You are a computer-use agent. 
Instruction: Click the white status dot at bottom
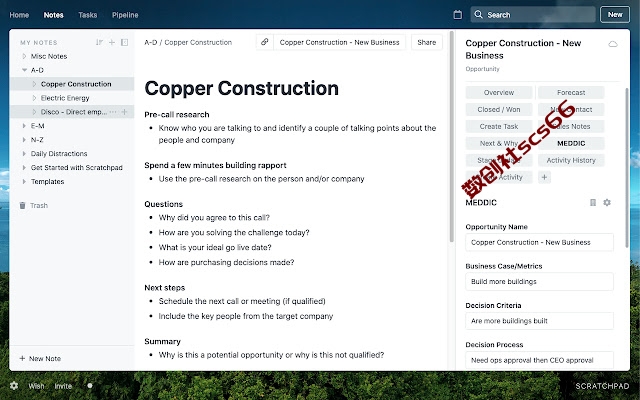tap(90, 385)
